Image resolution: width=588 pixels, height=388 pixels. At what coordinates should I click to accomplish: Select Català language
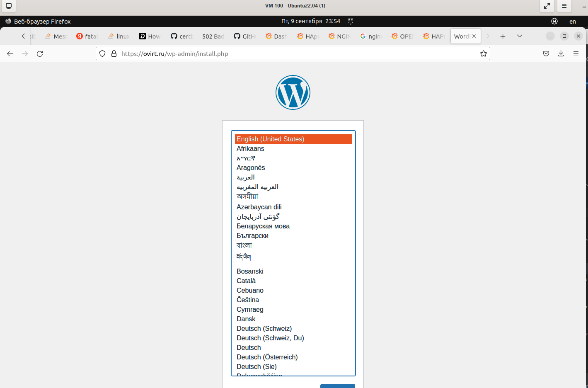click(x=293, y=281)
